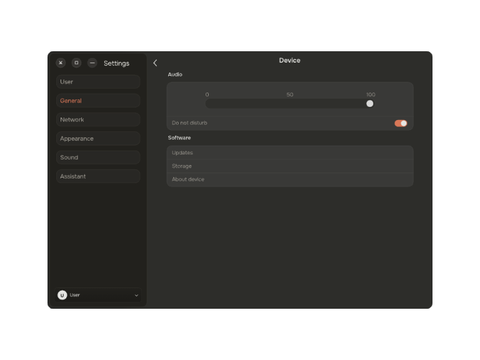480x360 pixels.
Task: Click the Settings window title
Action: pos(116,63)
